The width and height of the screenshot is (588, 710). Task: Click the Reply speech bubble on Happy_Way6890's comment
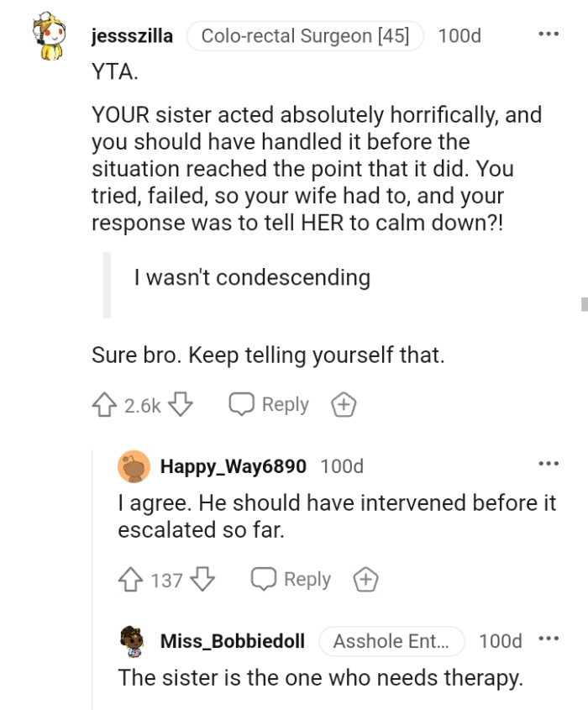[265, 579]
